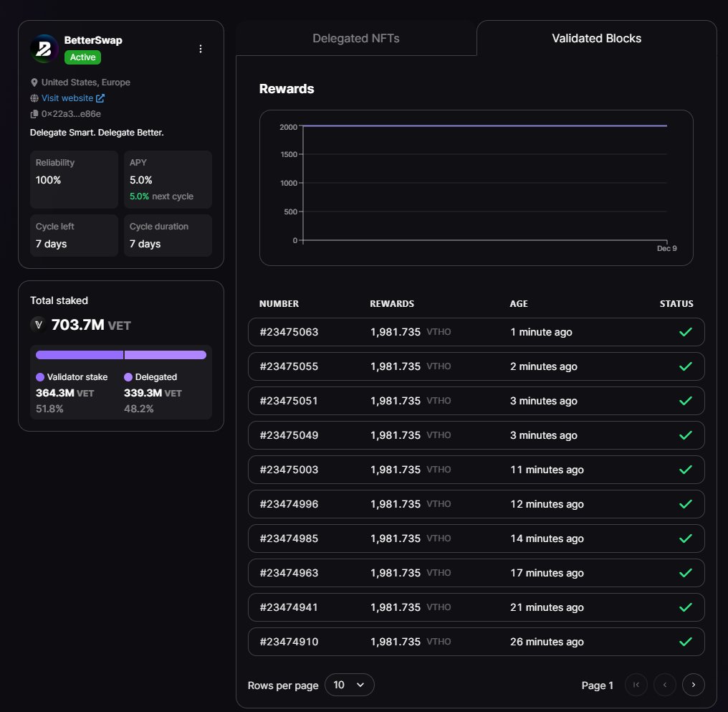Click the '5.0% next cycle' text
Screen dimensions: 728x712
tap(161, 196)
